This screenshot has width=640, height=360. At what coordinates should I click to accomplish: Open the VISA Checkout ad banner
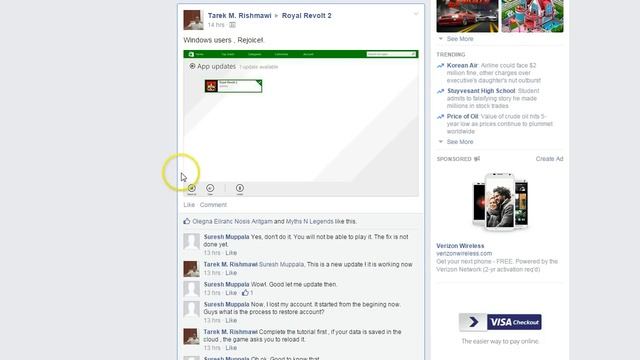[x=500, y=322]
